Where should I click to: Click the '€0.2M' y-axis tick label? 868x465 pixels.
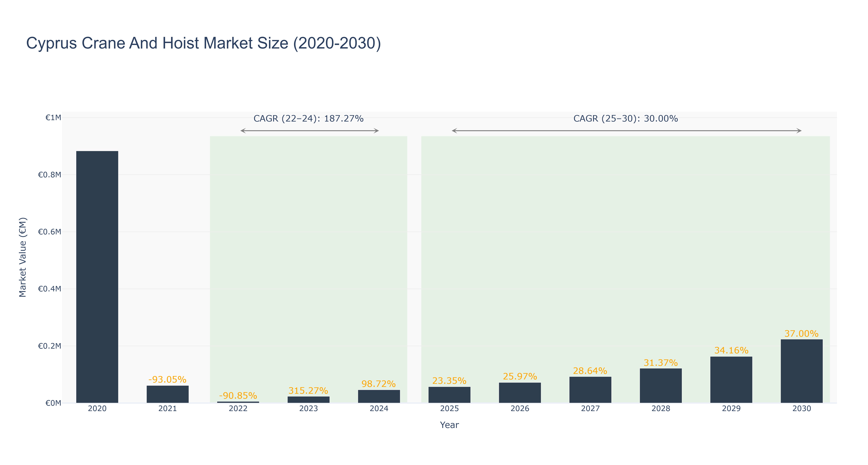[x=50, y=346]
